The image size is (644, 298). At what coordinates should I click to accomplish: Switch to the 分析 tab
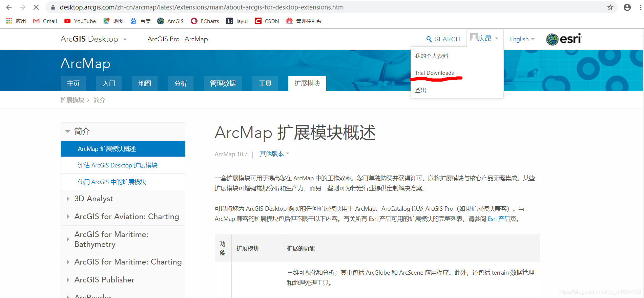point(181,84)
